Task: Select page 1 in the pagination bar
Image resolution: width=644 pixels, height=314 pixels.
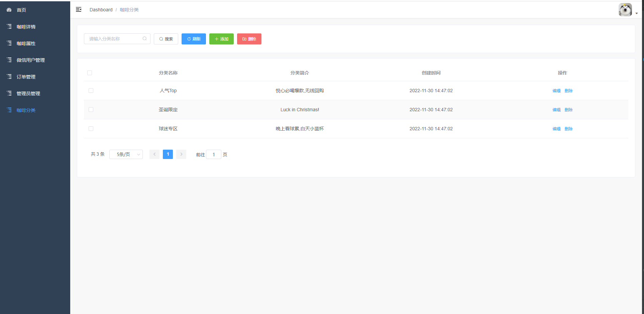Action: pos(168,154)
